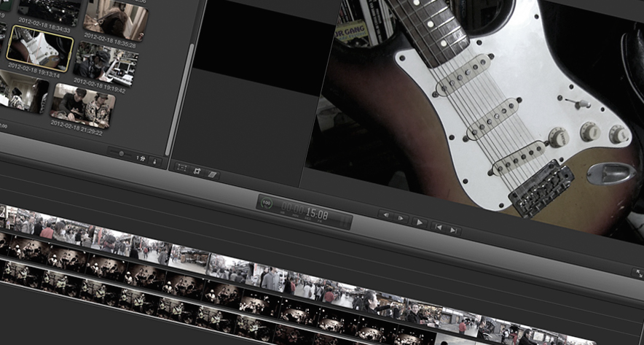The image size is (644, 345).
Task: Open background tasks via the 100% indicator
Action: pos(267,203)
